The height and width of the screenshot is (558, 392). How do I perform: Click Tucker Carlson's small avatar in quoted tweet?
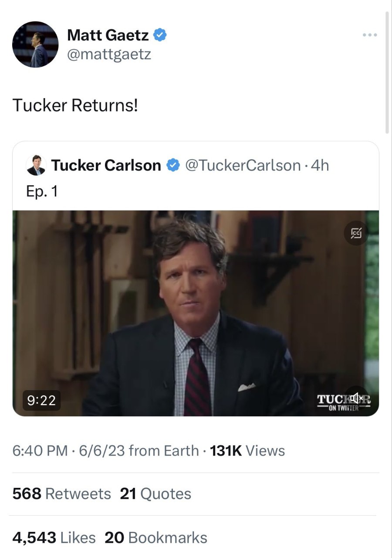coord(36,166)
